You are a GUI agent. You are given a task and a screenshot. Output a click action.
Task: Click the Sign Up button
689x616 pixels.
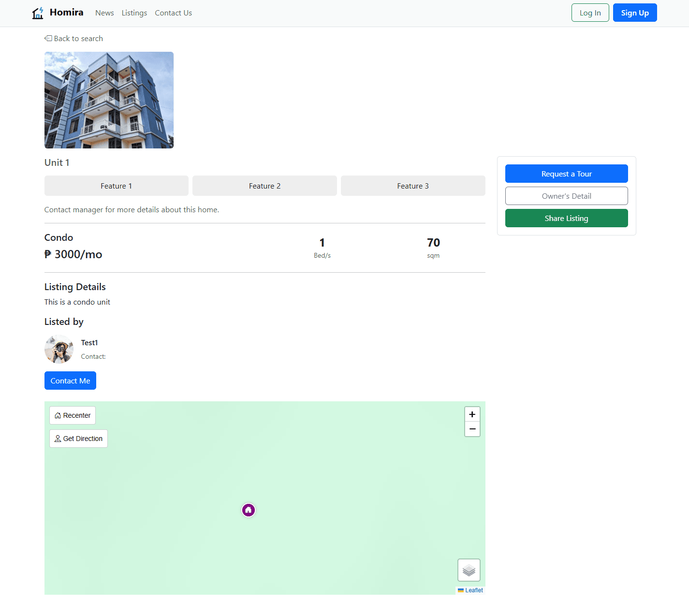(x=635, y=13)
